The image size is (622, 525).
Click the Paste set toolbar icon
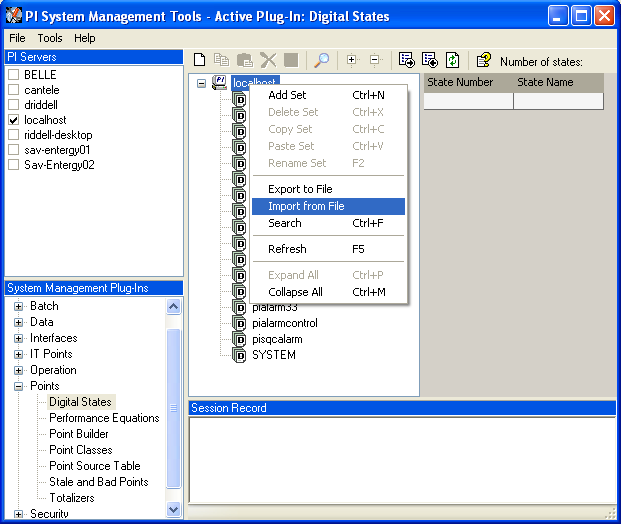click(x=245, y=60)
